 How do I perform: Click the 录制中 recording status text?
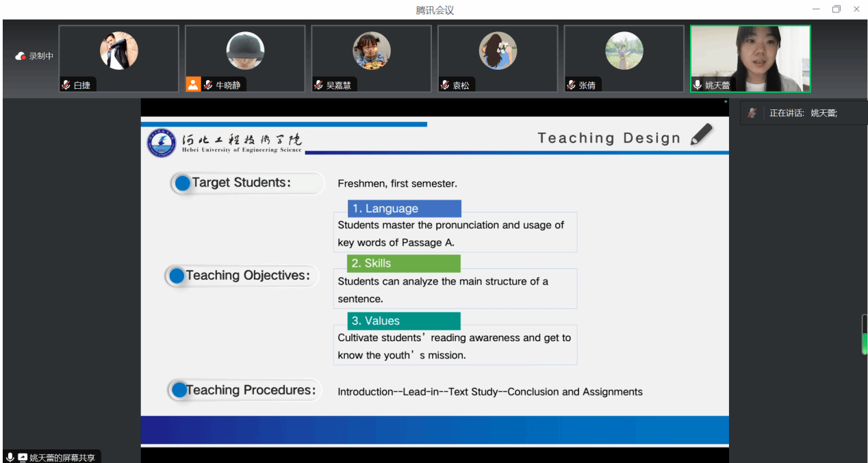[41, 56]
